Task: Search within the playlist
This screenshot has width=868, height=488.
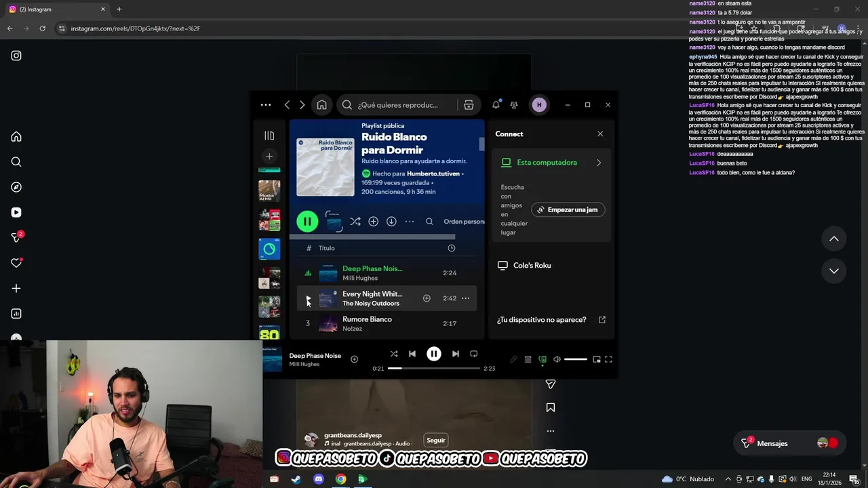Action: [429, 222]
